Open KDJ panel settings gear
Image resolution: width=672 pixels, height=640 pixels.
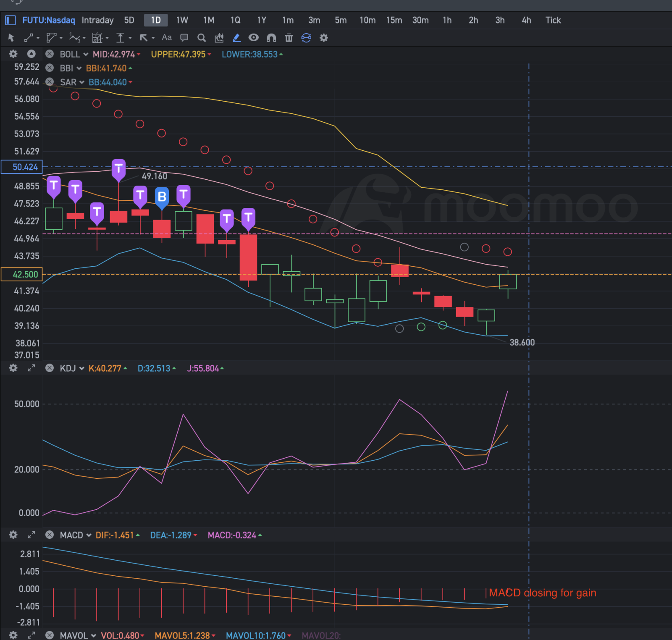pos(13,368)
